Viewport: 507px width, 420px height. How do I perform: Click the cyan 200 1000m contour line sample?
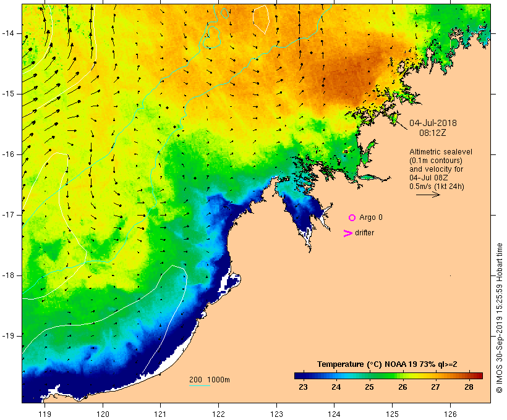[200, 385]
